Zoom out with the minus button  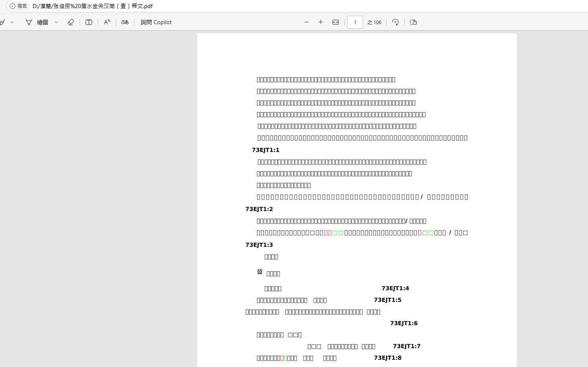(x=306, y=22)
